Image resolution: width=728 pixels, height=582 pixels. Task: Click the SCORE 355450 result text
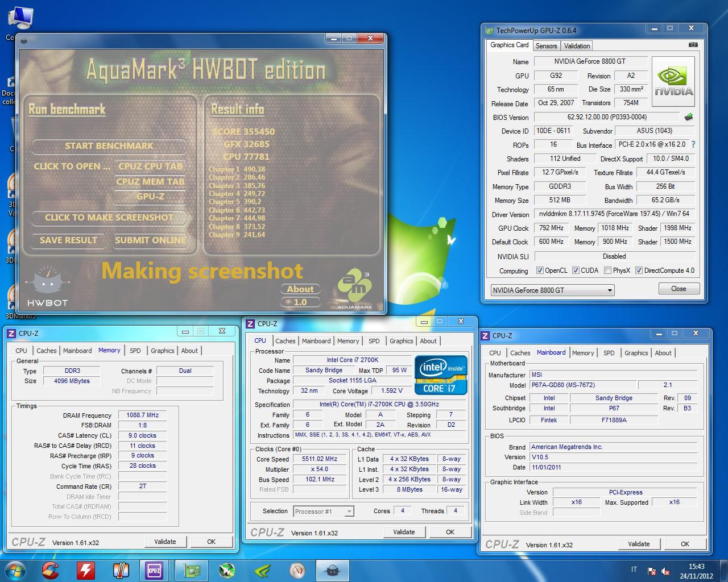pos(243,132)
